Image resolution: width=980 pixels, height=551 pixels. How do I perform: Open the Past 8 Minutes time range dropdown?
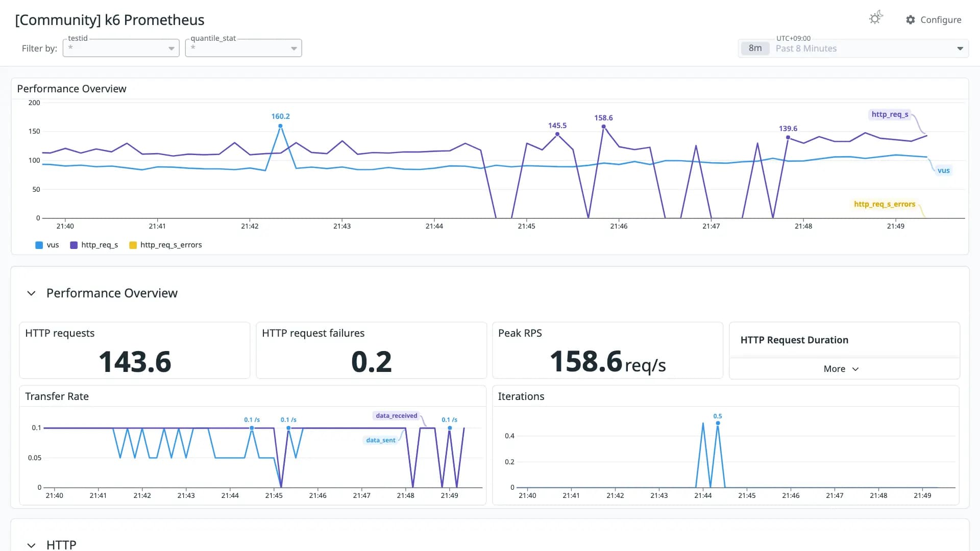pyautogui.click(x=853, y=48)
